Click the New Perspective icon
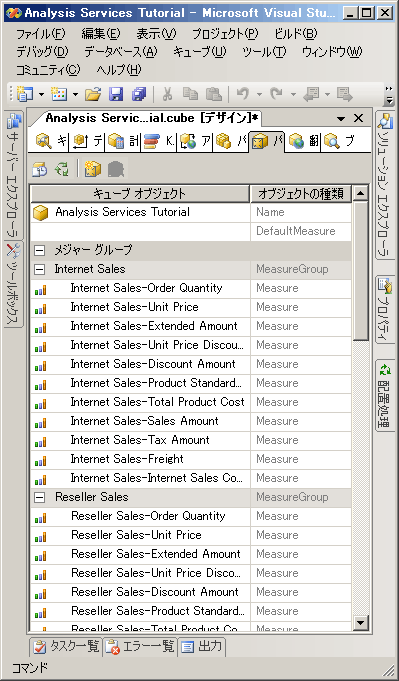This screenshot has height=681, width=399. 92,169
